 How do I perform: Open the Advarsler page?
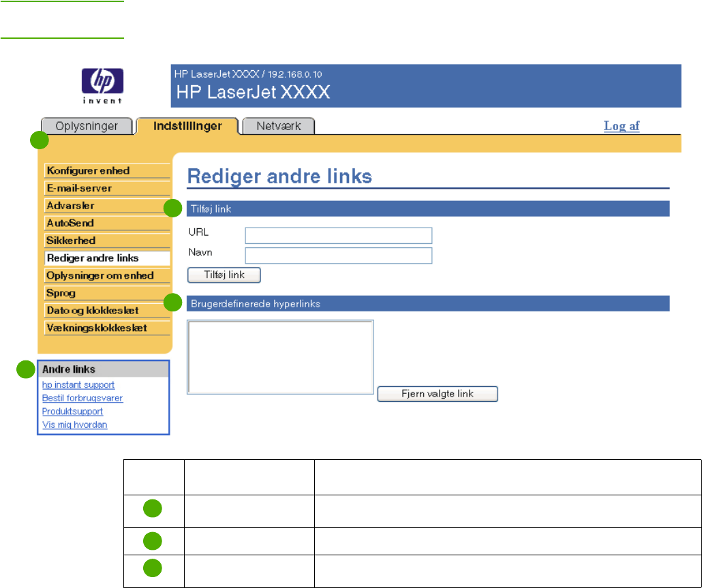pos(108,205)
